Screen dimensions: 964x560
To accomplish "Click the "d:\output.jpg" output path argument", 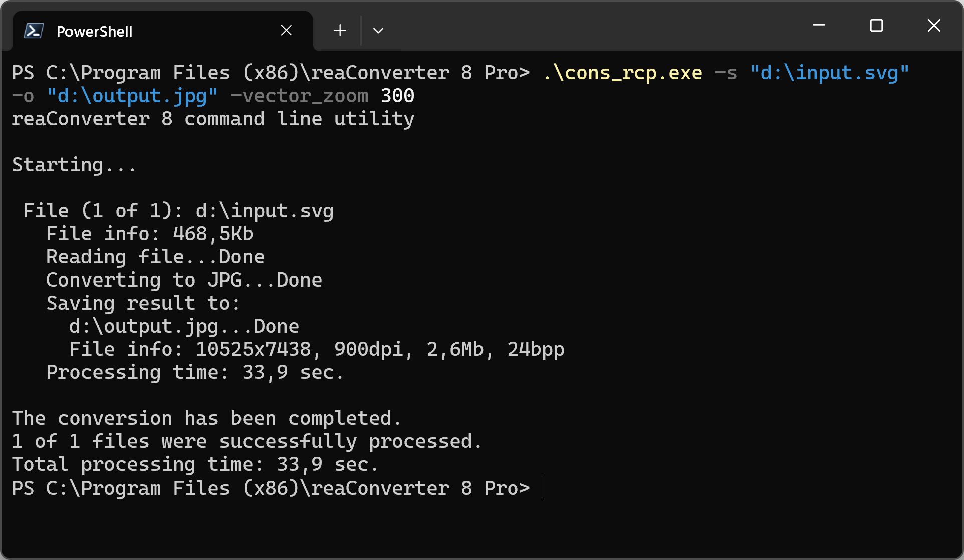I will pyautogui.click(x=132, y=96).
